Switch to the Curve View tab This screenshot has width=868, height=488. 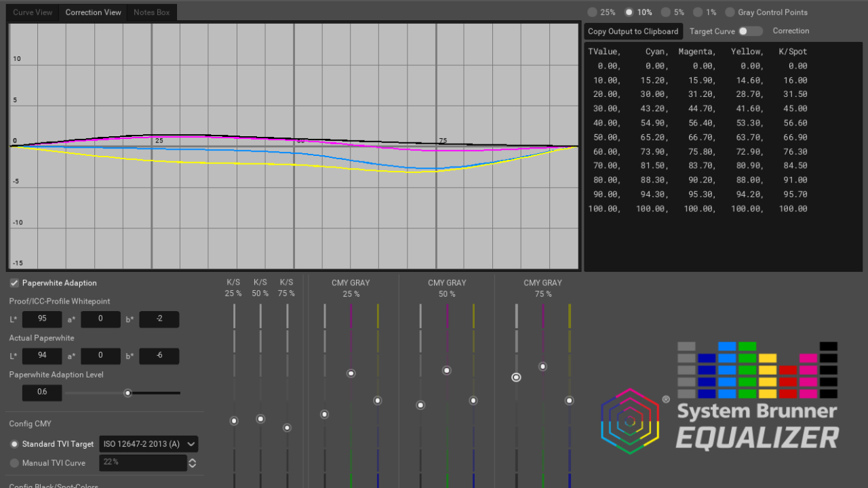coord(33,12)
